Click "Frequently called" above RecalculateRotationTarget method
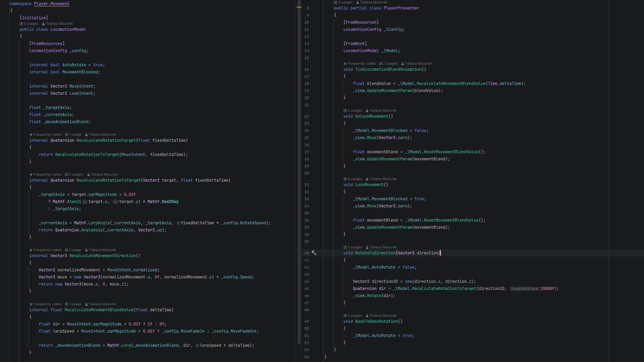This screenshot has height=362, width=644. click(45, 135)
